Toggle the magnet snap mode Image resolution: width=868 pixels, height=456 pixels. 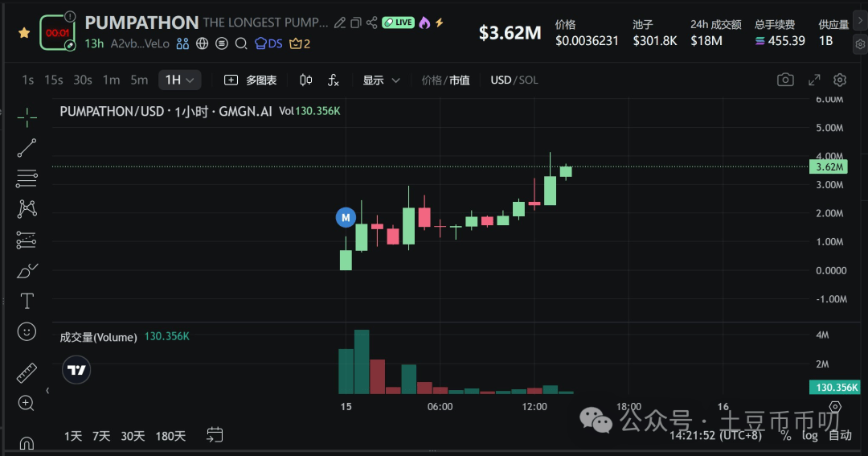[27, 442]
